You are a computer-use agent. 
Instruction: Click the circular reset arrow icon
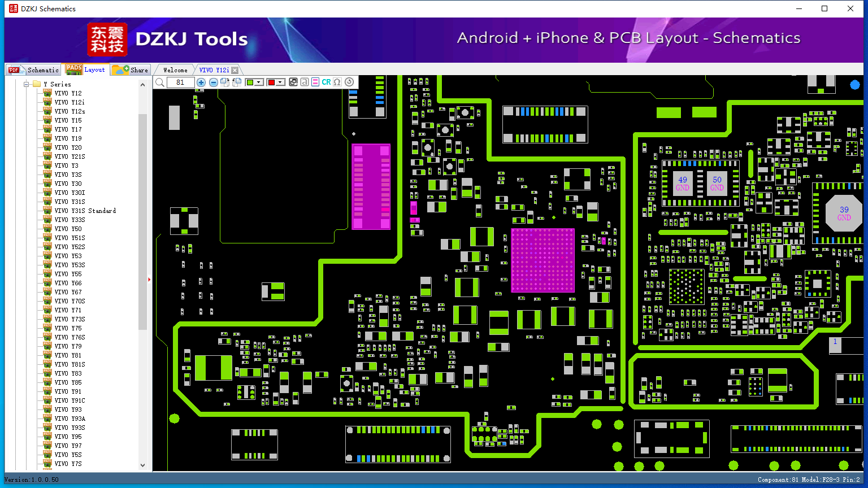349,82
